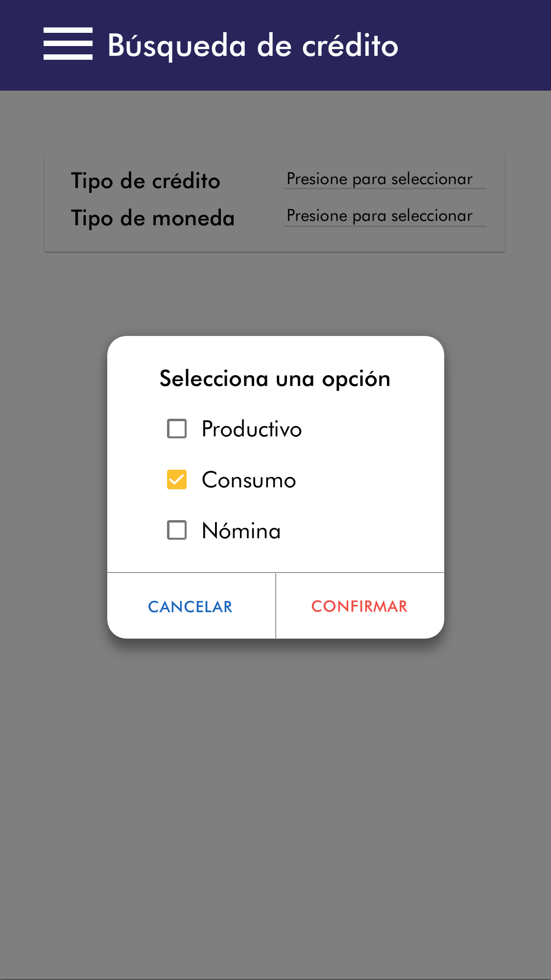Tap the empty box beside Nómina
The height and width of the screenshot is (980, 551).
click(x=177, y=530)
